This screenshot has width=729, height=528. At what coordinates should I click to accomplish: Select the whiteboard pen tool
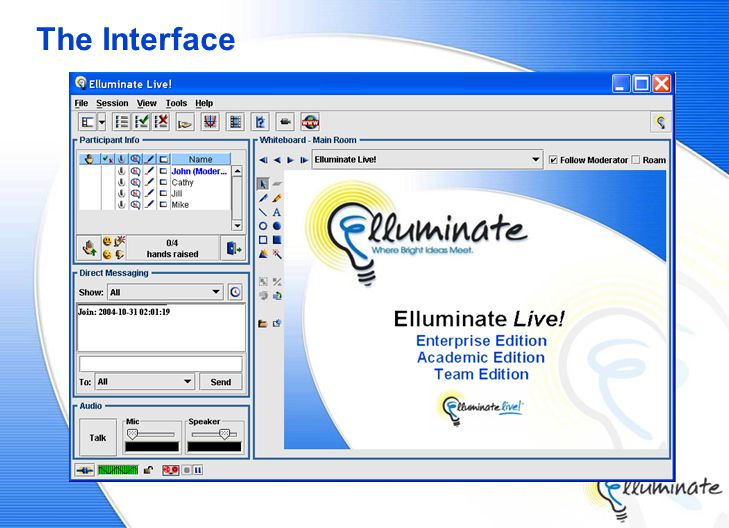[263, 198]
